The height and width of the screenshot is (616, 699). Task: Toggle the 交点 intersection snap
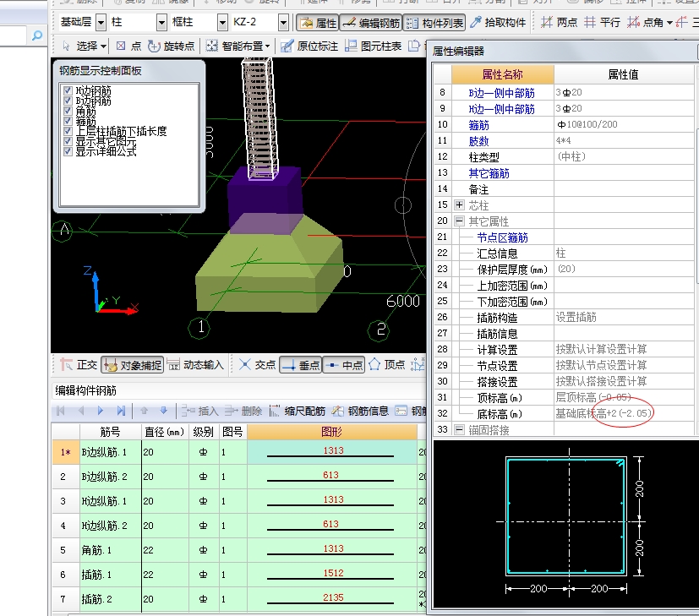coord(257,365)
